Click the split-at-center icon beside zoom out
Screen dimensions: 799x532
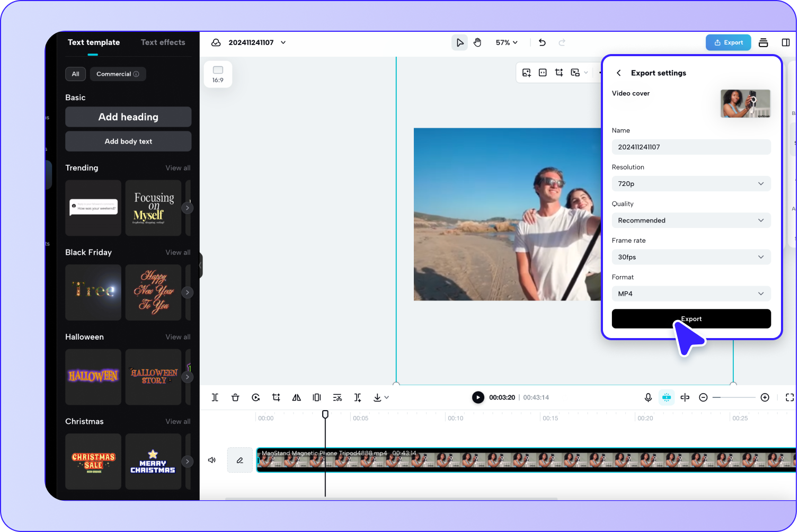685,397
